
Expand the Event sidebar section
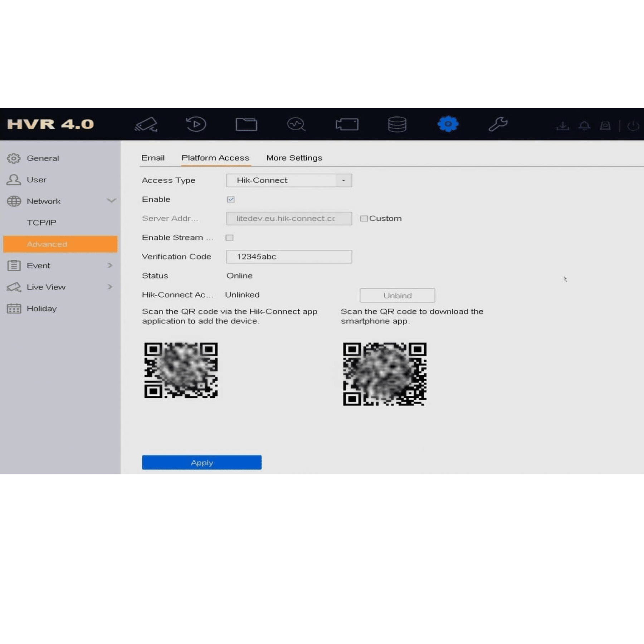[x=110, y=265]
